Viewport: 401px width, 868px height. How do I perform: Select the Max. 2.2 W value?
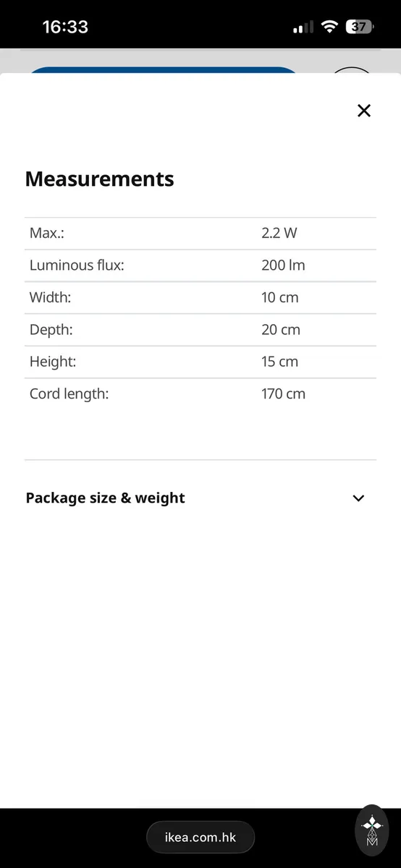coord(279,233)
